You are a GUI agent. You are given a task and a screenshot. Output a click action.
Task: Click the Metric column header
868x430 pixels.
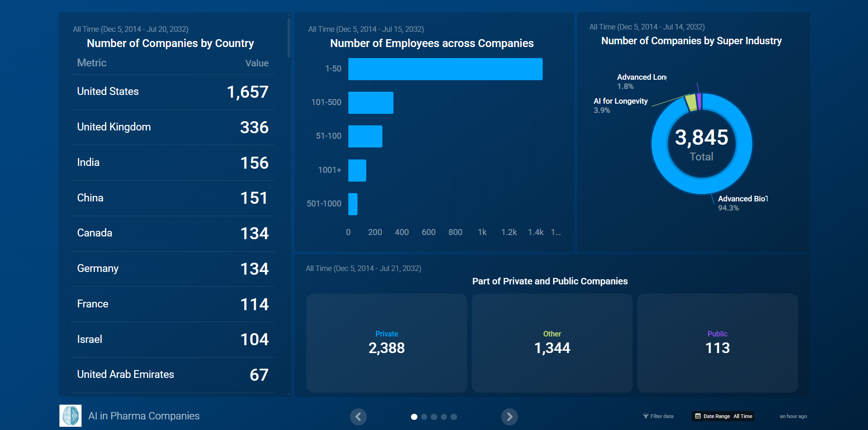(x=92, y=63)
